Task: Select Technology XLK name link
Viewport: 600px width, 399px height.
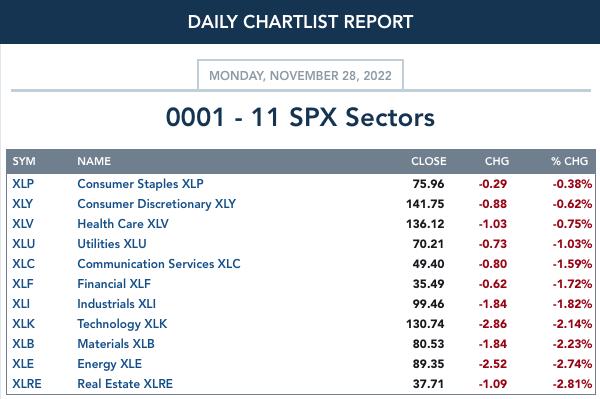Action: pyautogui.click(x=122, y=324)
